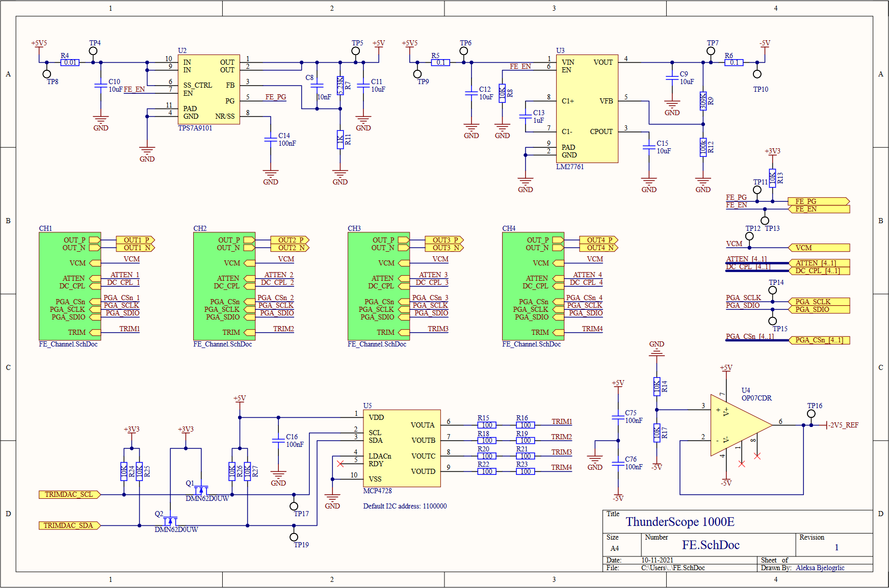This screenshot has width=889, height=588.
Task: Select the VCM port on right side
Action: coord(819,248)
